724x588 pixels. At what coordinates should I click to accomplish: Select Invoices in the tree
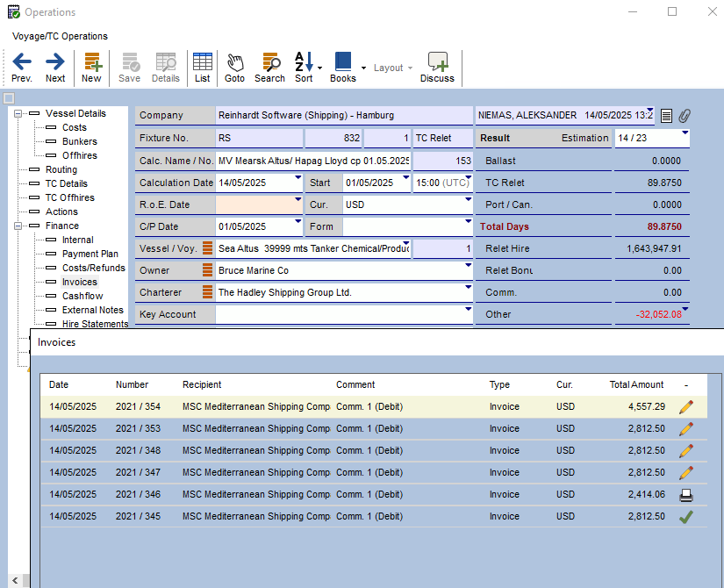click(79, 282)
